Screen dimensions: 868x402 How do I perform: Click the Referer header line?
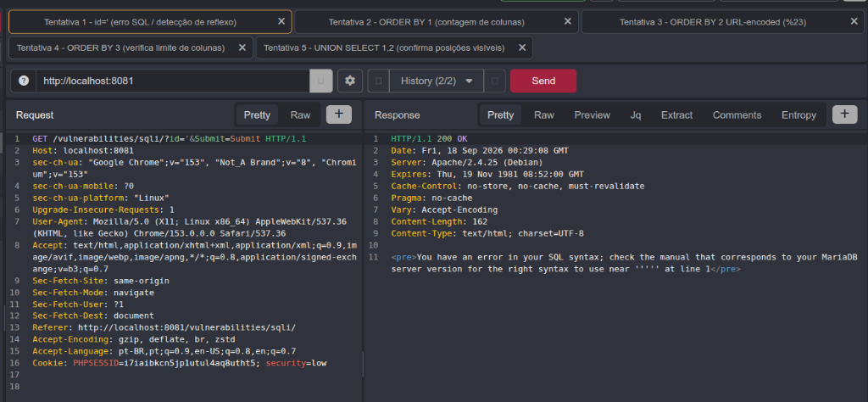click(164, 328)
